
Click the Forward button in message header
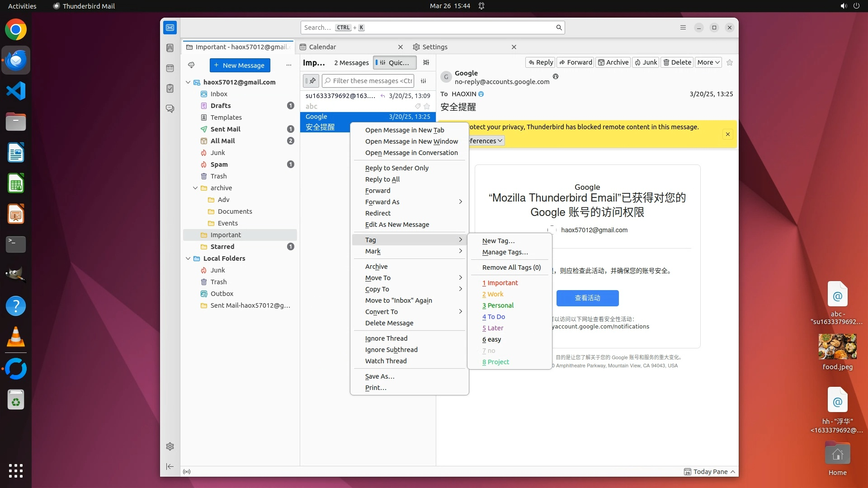[x=575, y=62]
